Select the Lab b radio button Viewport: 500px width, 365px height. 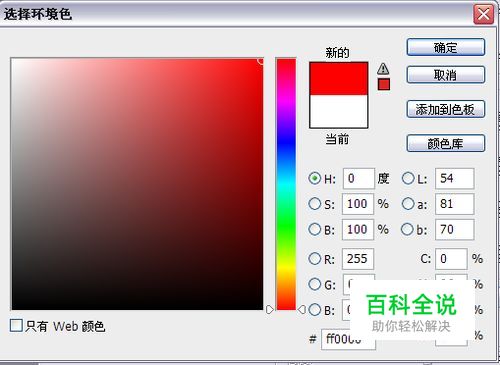tap(407, 229)
